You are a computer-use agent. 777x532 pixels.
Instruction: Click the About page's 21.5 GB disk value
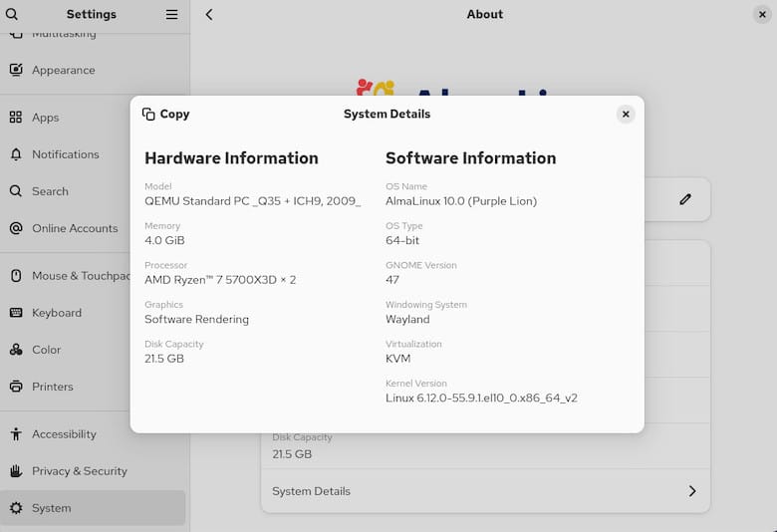tap(292, 453)
